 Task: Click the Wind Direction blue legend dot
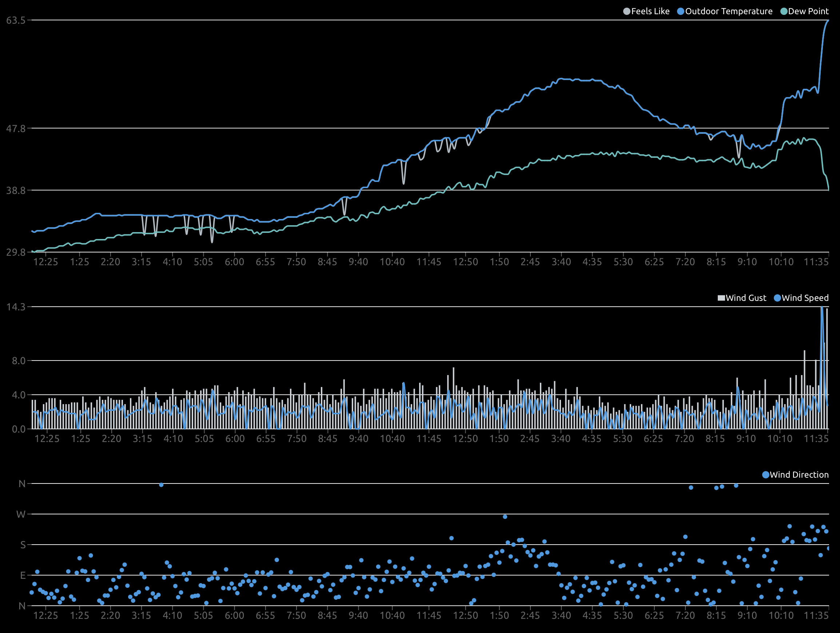765,475
